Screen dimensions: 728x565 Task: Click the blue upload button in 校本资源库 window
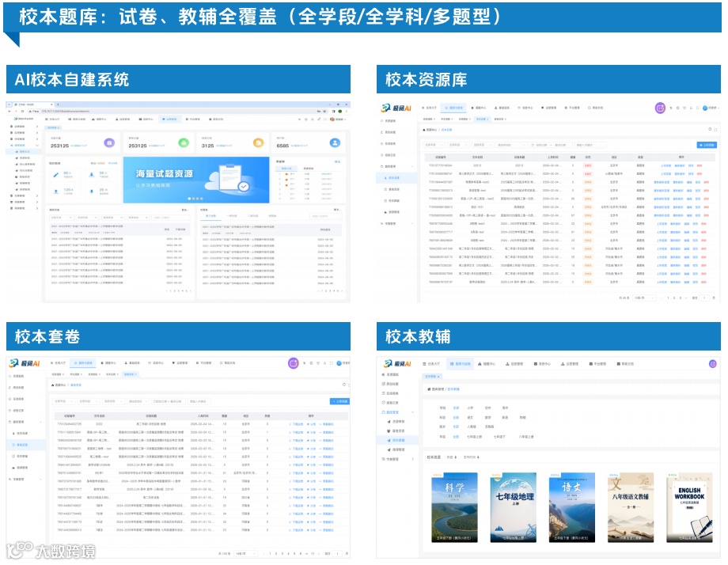[x=707, y=146]
